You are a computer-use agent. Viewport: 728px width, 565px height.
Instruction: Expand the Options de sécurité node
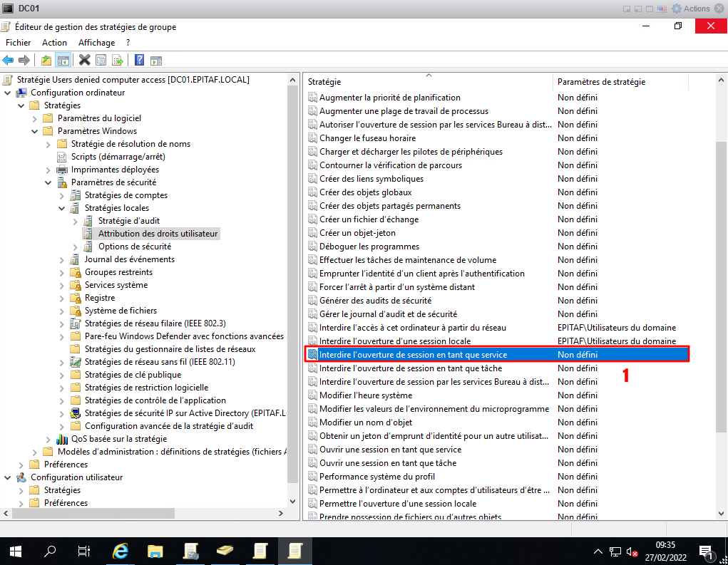(x=76, y=247)
